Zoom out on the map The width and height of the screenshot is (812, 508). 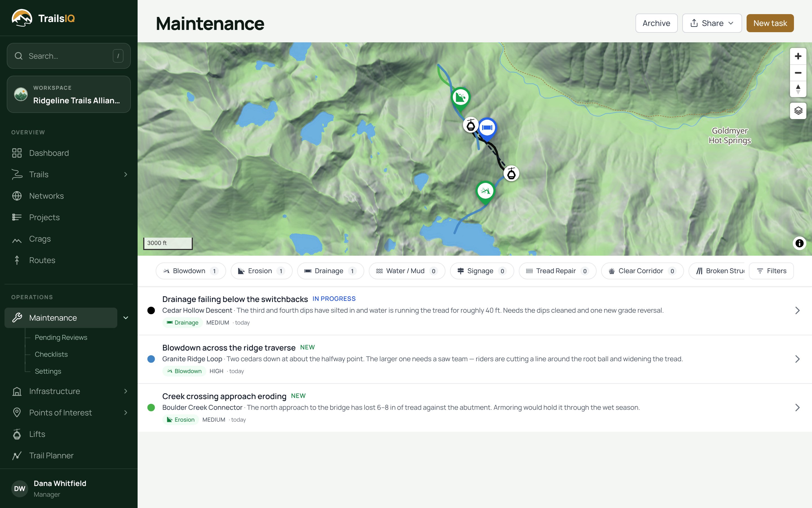click(x=798, y=73)
